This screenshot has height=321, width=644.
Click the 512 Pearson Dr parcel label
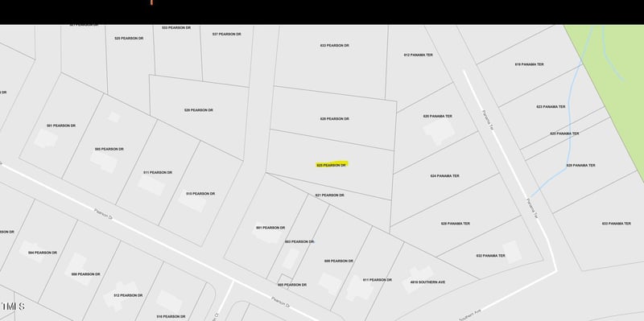[128, 295]
